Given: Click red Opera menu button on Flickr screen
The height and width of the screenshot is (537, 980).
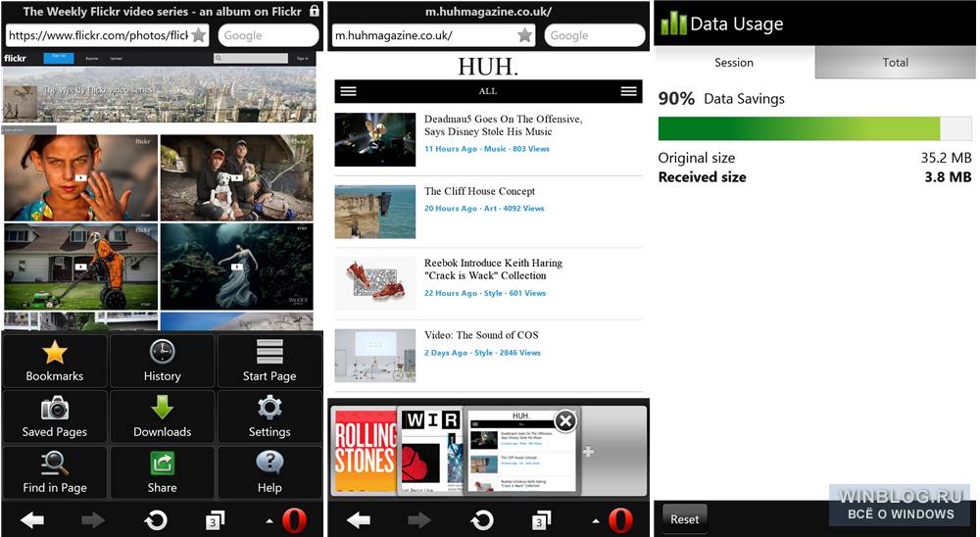Looking at the screenshot, I should pos(294,520).
